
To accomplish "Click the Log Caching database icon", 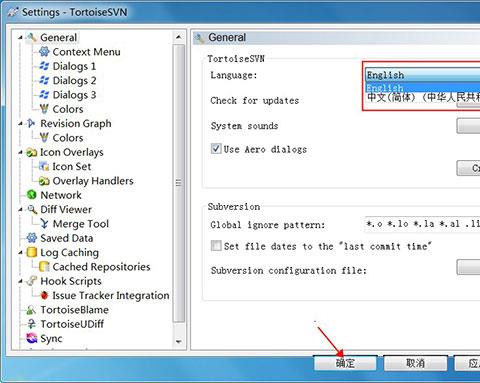I will point(31,252).
